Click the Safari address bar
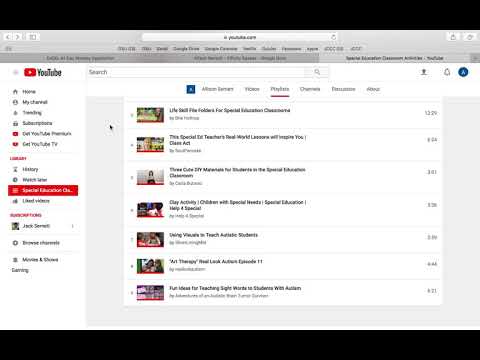Screen dimensions: 480x360 (240, 37)
